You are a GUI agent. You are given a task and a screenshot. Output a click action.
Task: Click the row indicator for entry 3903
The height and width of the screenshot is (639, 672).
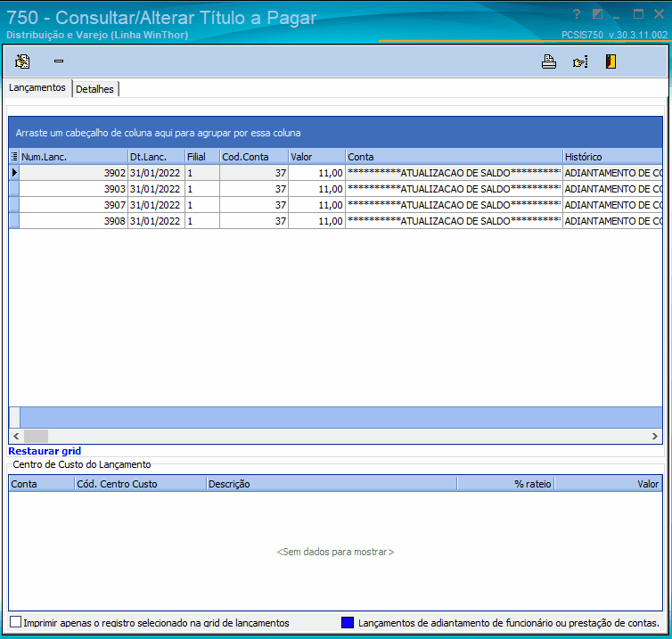[x=14, y=189]
